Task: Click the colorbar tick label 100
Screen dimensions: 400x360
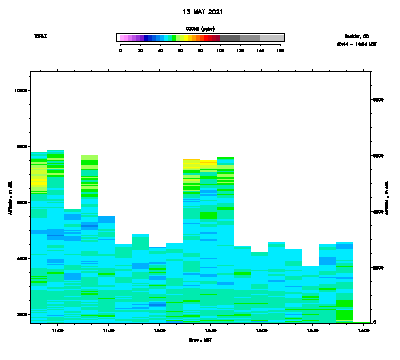Action: tap(220, 50)
